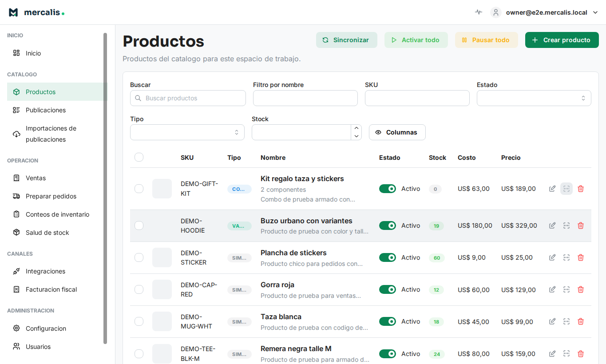
Task: Open the Tipo filter dropdown
Action: click(187, 132)
